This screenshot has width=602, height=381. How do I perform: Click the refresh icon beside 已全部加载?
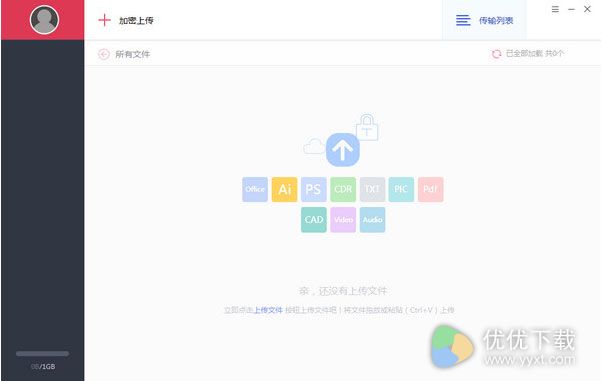click(496, 54)
